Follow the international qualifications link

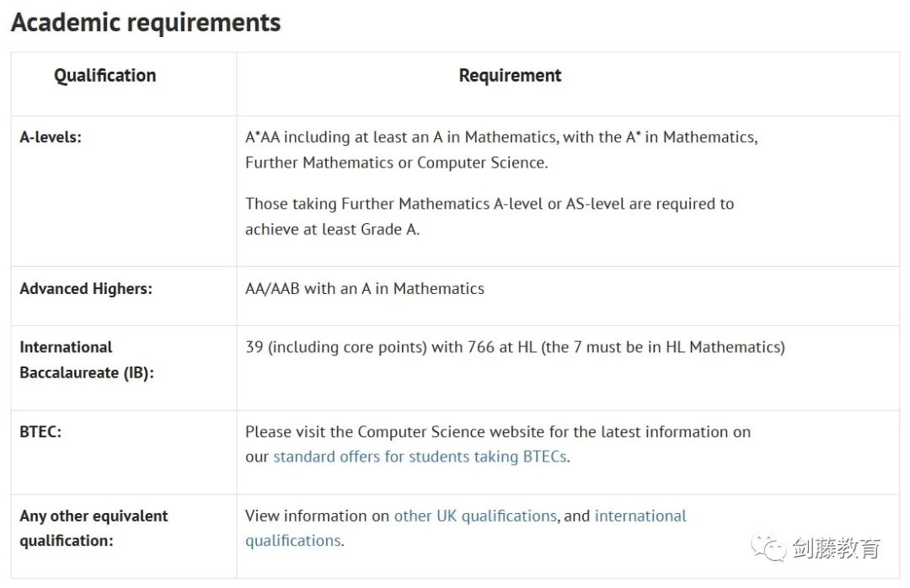465,528
